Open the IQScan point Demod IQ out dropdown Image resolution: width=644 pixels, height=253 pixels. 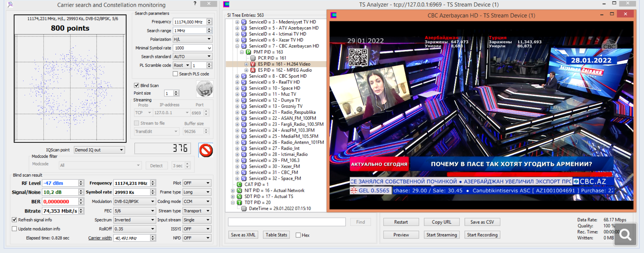click(x=99, y=150)
